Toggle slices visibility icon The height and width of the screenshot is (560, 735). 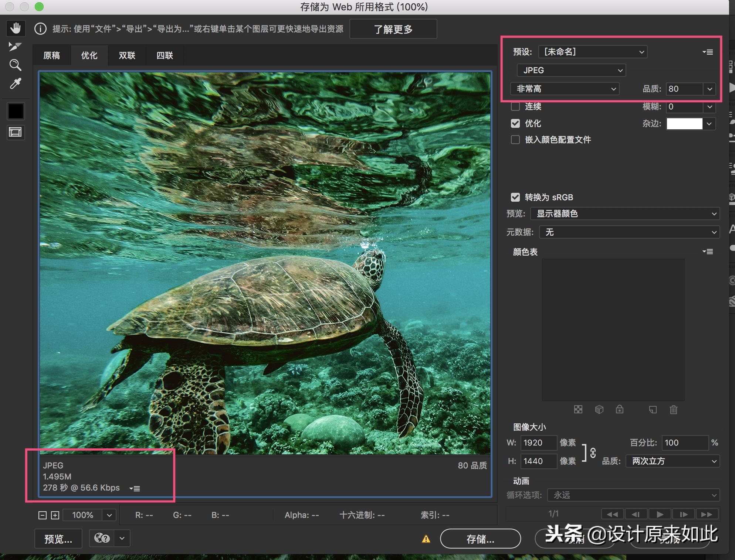coord(16,132)
